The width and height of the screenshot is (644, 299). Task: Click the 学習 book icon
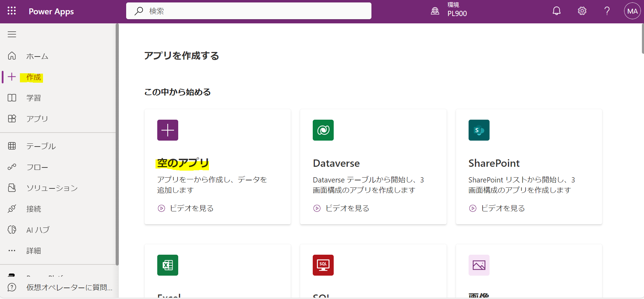(12, 98)
